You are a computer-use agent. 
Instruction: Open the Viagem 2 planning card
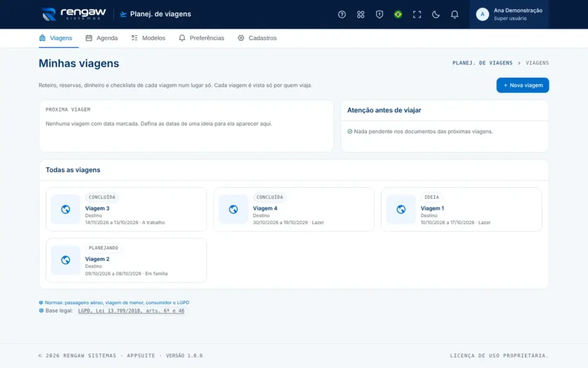coord(126,260)
